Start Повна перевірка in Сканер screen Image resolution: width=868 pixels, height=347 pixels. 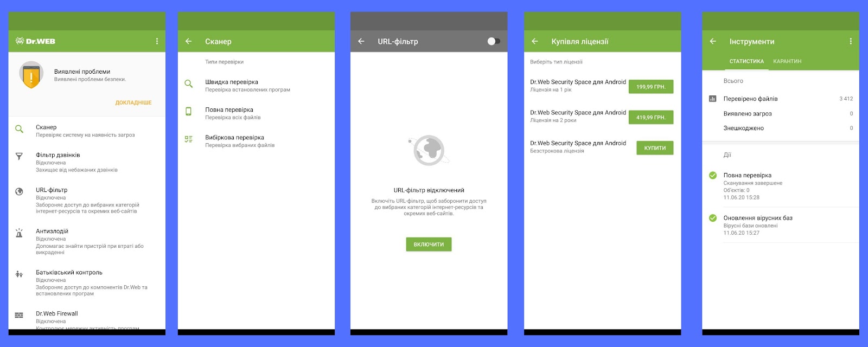pyautogui.click(x=256, y=113)
